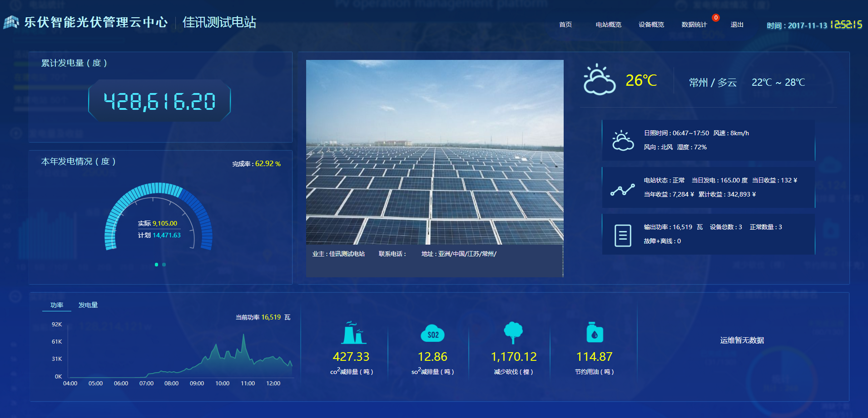The width and height of the screenshot is (868, 418).
Task: Open the 首页 home menu
Action: coord(565,25)
